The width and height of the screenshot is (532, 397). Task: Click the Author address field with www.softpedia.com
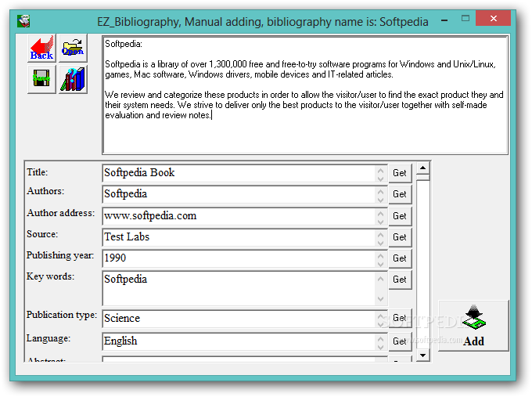[239, 216]
